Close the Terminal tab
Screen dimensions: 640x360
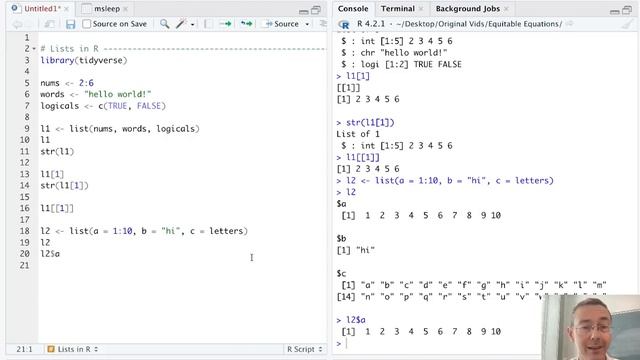click(421, 9)
